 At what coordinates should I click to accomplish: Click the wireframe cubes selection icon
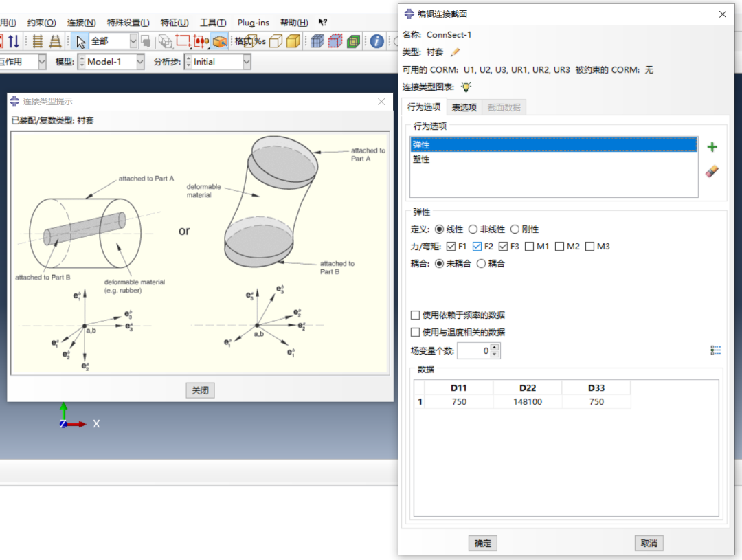tap(165, 42)
